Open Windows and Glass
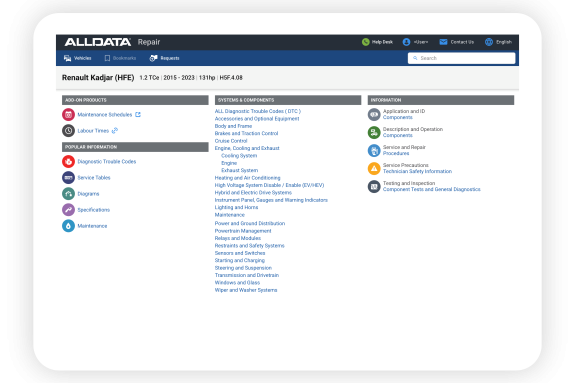This screenshot has width=575, height=383. coord(237,282)
